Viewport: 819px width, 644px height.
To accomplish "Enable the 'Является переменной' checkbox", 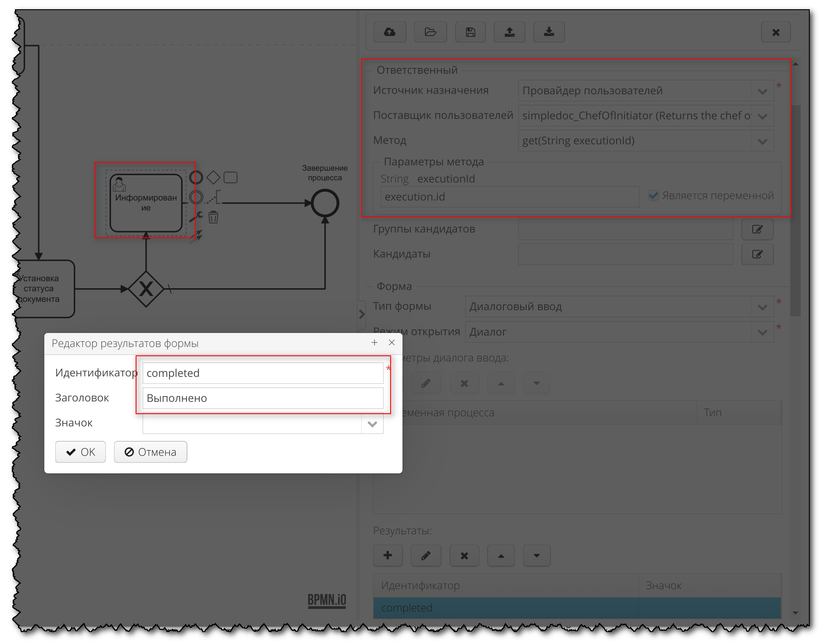I will 654,196.
